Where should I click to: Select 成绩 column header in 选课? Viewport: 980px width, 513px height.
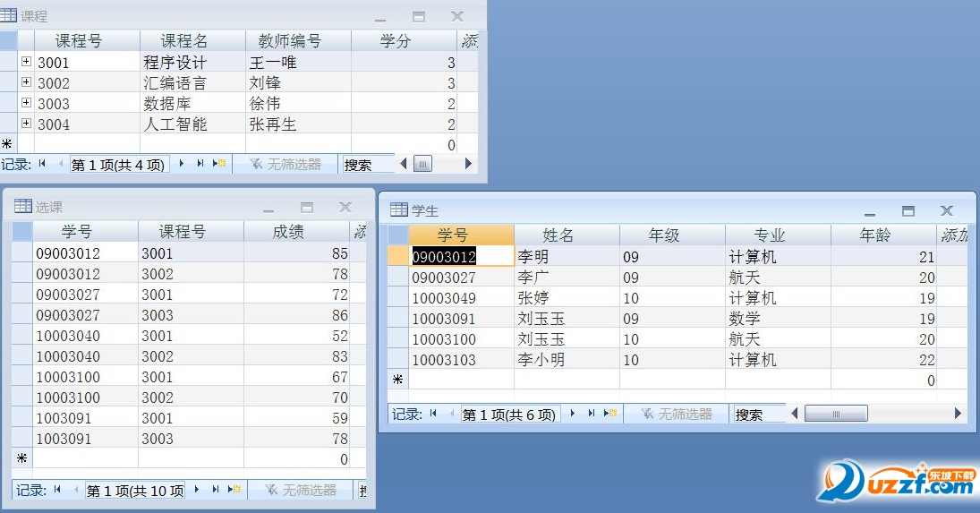coord(295,232)
